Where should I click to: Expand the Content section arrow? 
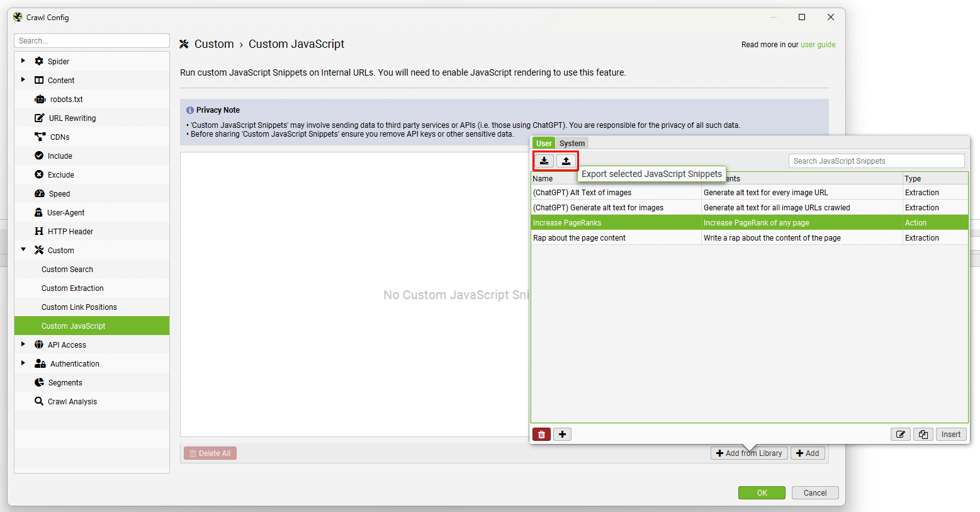[23, 80]
